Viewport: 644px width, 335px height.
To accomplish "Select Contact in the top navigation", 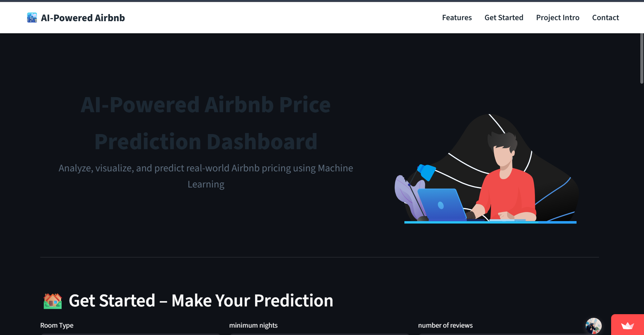I will click(605, 17).
